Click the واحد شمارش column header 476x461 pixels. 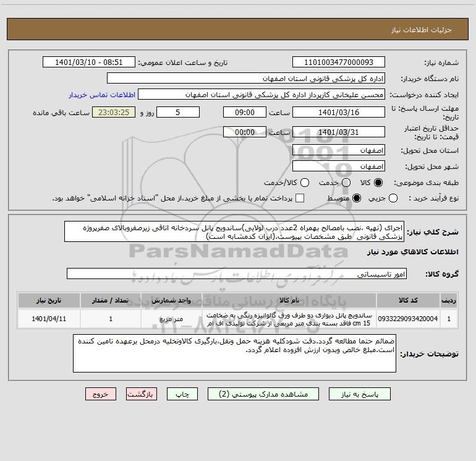(171, 300)
